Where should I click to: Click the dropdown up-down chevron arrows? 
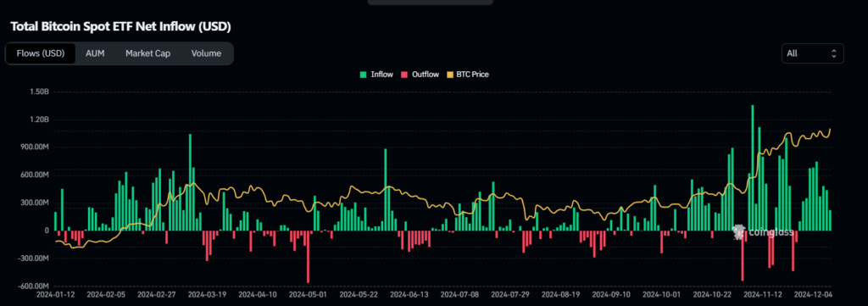click(x=834, y=53)
